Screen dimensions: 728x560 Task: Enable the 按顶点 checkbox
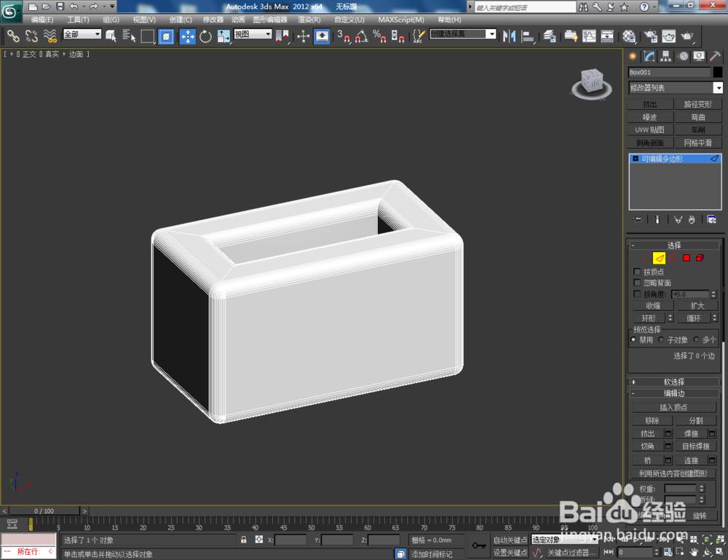coord(637,272)
